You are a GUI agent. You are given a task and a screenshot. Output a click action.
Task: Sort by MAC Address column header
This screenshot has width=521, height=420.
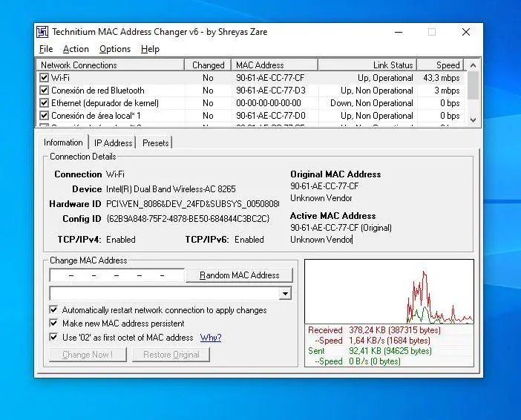(x=275, y=65)
